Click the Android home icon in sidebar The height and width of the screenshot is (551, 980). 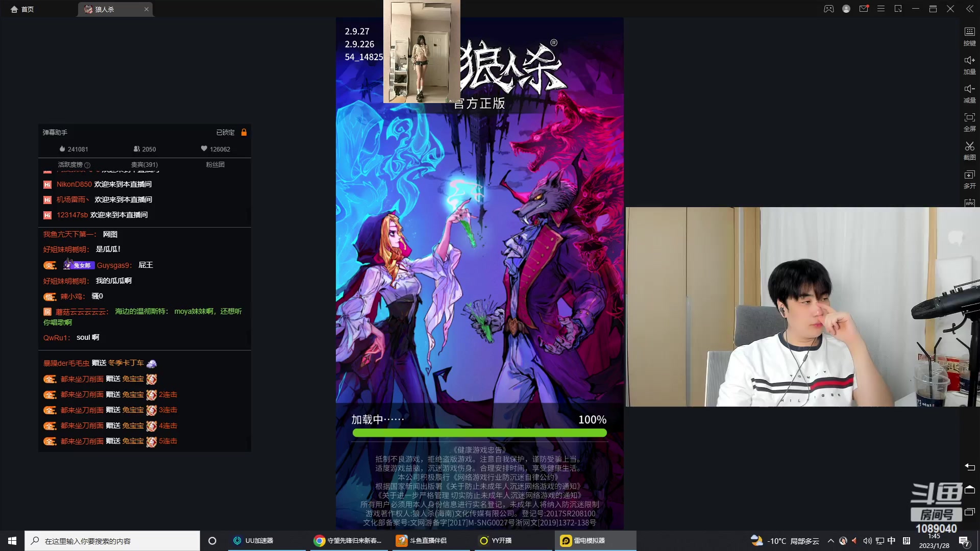970,489
